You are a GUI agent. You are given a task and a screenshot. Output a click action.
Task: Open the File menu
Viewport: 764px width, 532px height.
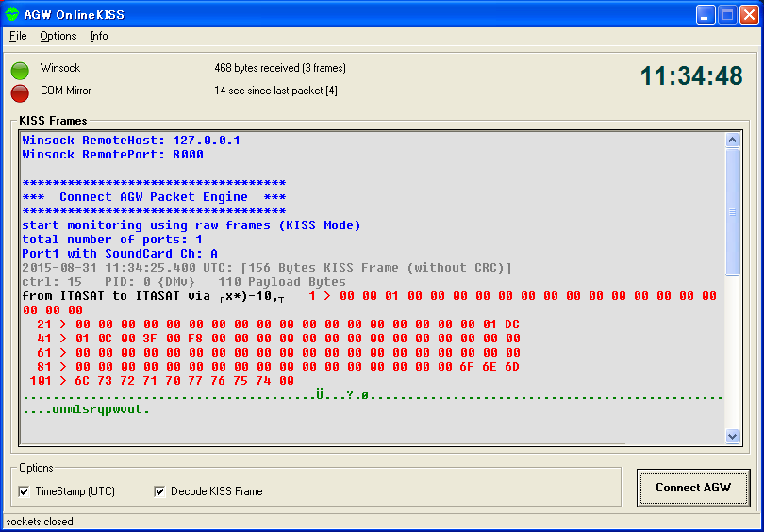pyautogui.click(x=18, y=36)
